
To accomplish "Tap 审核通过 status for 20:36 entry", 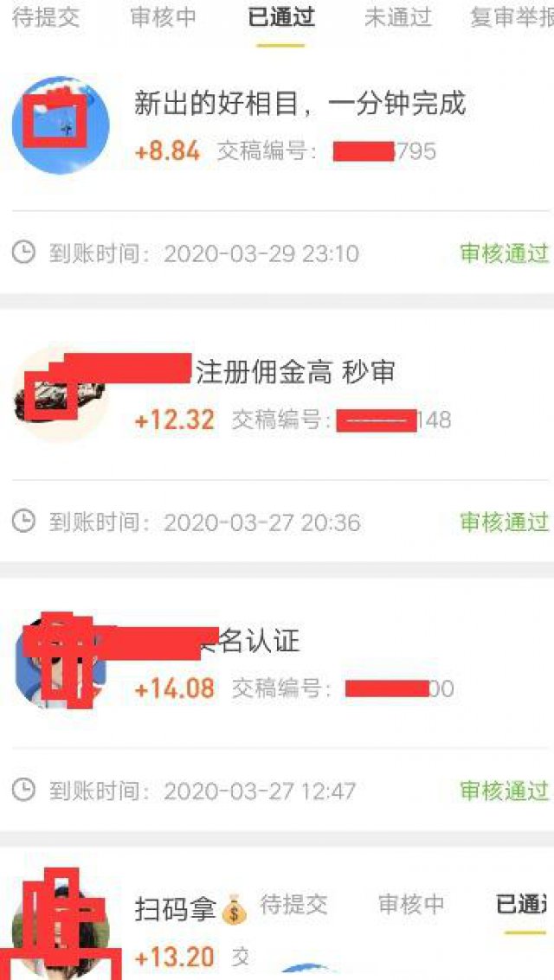I will (505, 522).
